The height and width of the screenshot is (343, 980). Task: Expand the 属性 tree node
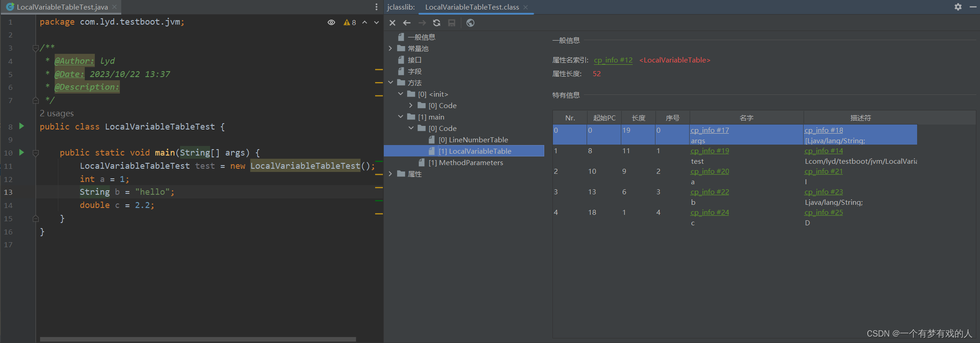click(390, 174)
